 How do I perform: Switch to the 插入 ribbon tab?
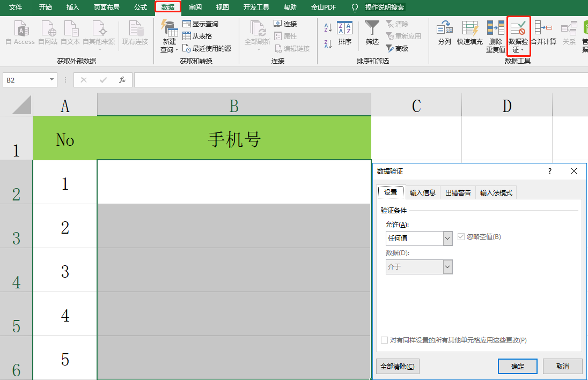(73, 7)
